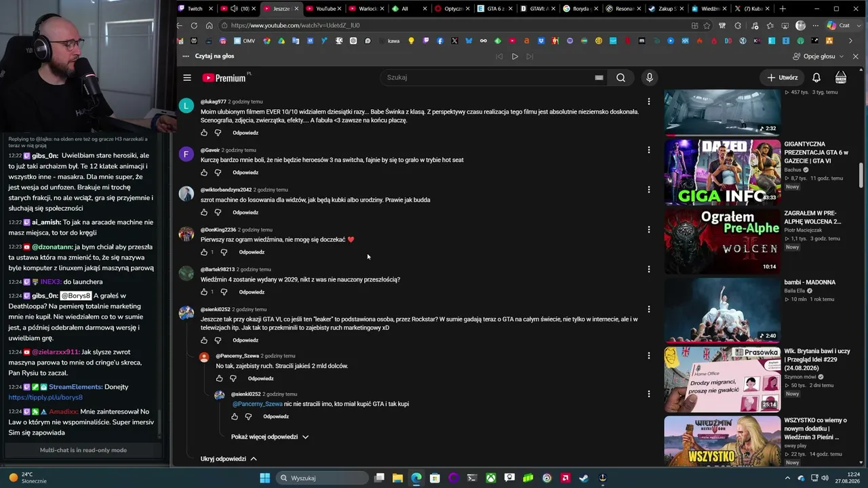Click the browser address bar URL
The height and width of the screenshot is (488, 868).
pos(295,26)
